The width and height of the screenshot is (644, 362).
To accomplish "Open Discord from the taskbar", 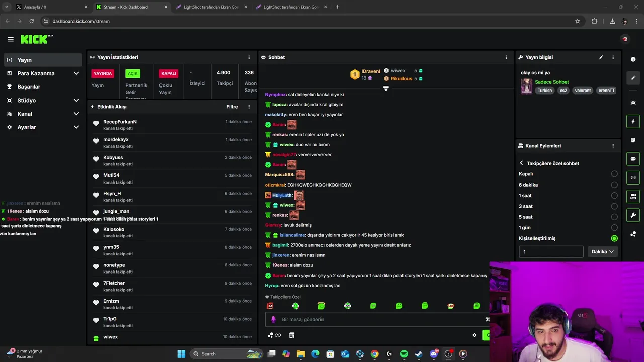I will 434,354.
